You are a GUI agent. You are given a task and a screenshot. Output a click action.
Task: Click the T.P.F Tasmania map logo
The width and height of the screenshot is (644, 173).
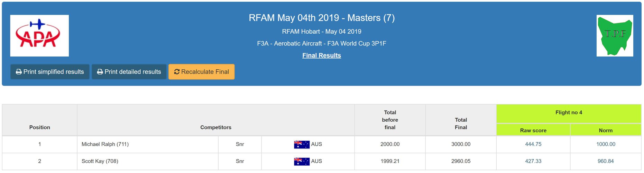pos(615,36)
